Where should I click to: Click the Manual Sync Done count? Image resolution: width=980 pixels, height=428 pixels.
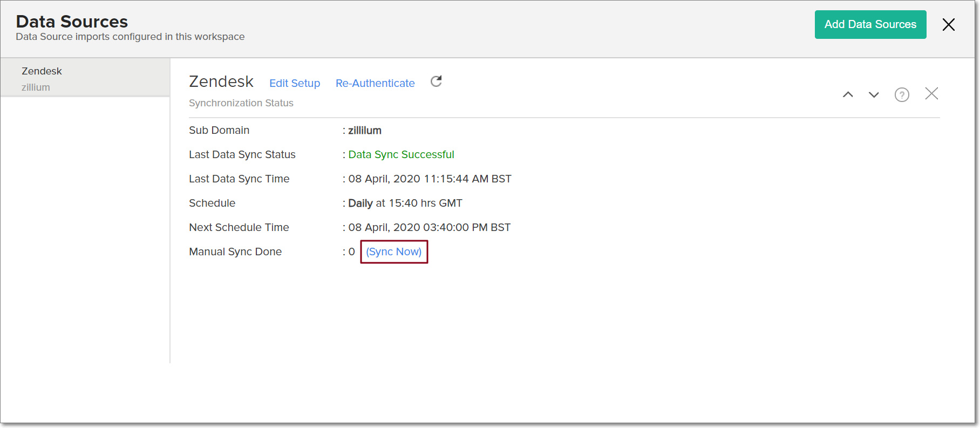(x=351, y=252)
